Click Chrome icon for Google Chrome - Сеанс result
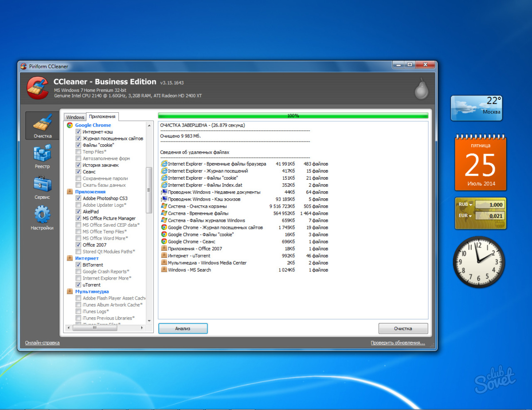The width and height of the screenshot is (532, 410). tap(164, 242)
